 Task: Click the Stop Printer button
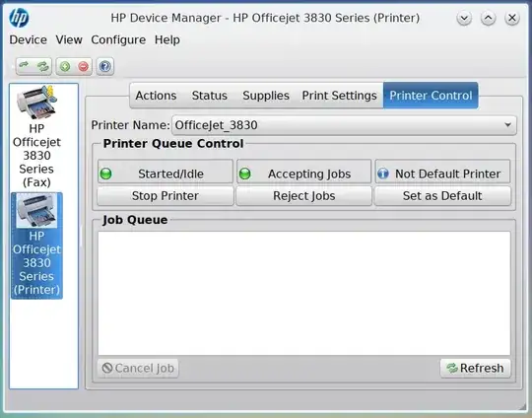point(166,196)
